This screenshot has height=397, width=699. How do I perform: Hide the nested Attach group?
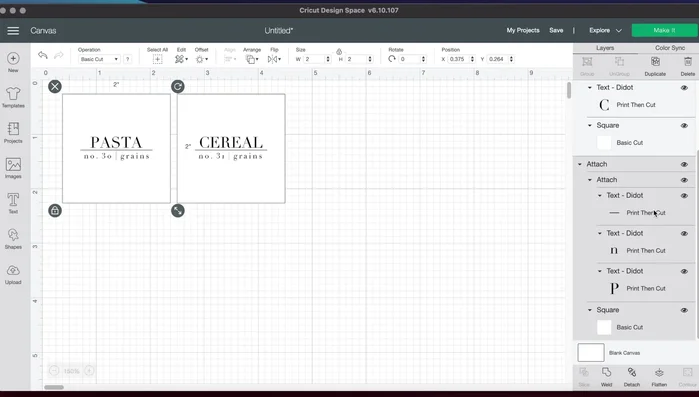684,180
